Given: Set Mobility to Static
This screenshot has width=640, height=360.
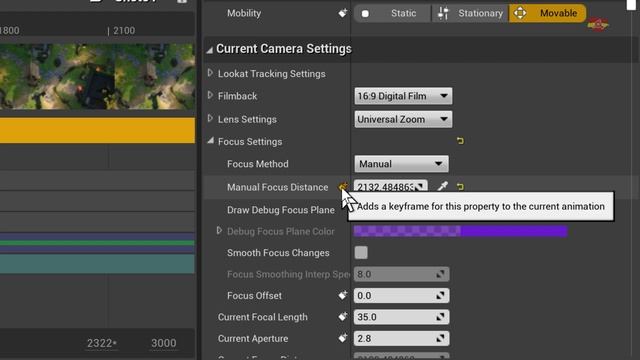Looking at the screenshot, I should (x=392, y=13).
